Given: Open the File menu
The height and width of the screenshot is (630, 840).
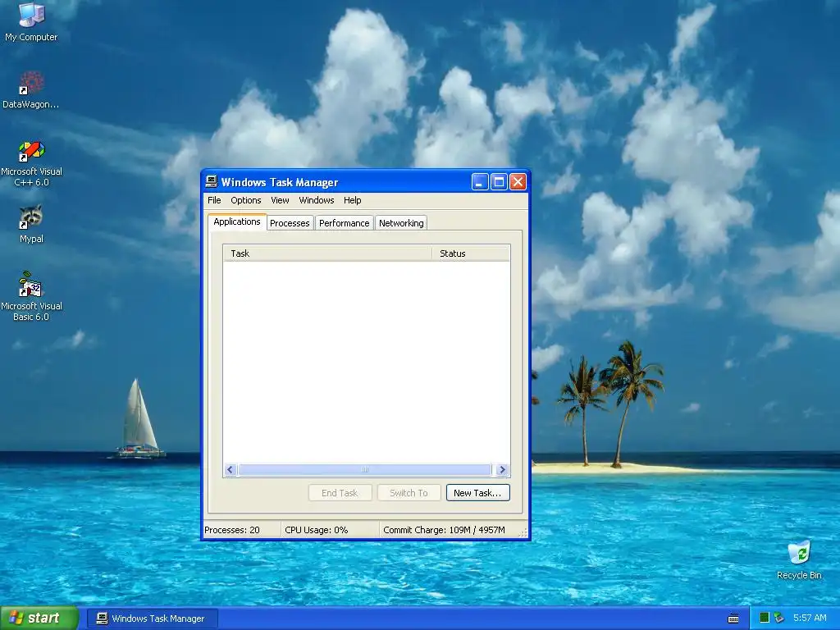Looking at the screenshot, I should 214,200.
